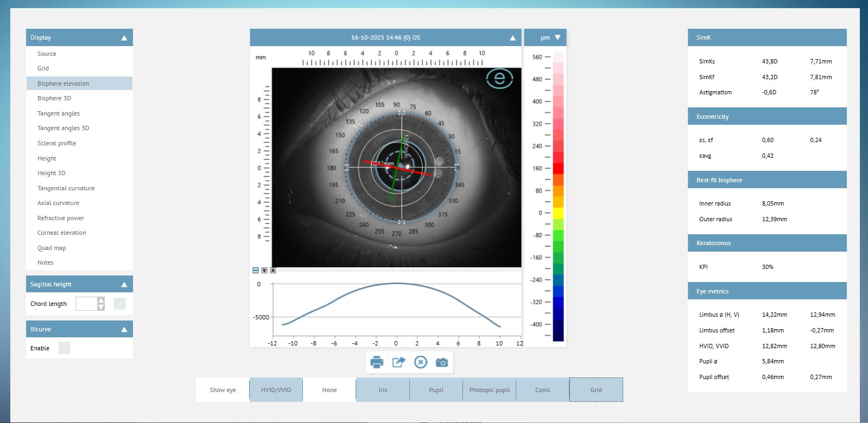Click the double down-chevron icon above the graph
The image size is (868, 423).
[x=264, y=270]
